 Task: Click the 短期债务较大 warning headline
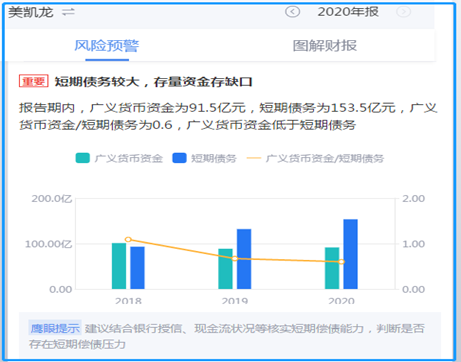(x=153, y=81)
